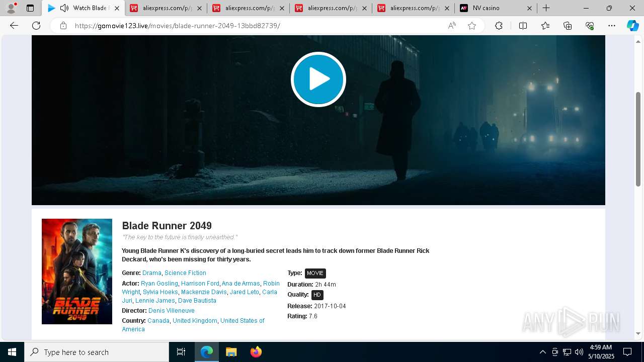This screenshot has width=644, height=362.
Task: Close the third aliexpress.com tab
Action: (x=364, y=8)
